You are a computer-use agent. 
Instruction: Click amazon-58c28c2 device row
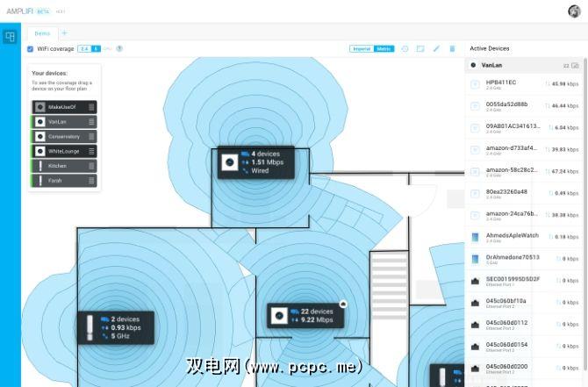click(x=525, y=172)
